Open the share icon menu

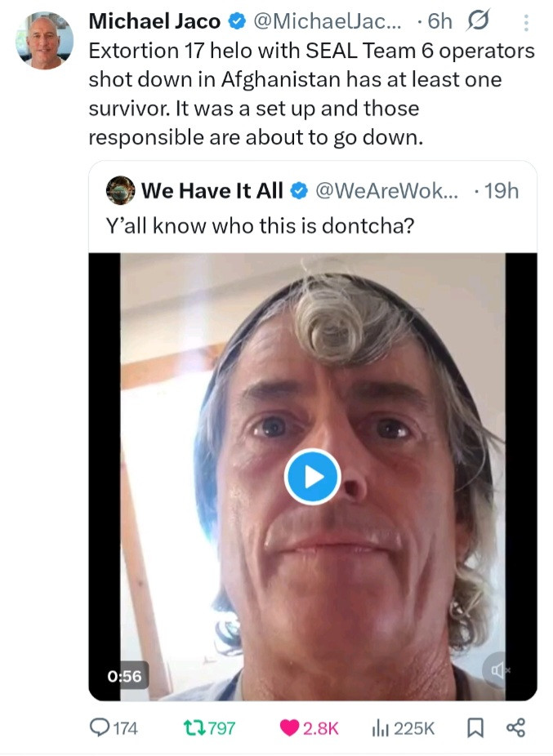point(515,727)
